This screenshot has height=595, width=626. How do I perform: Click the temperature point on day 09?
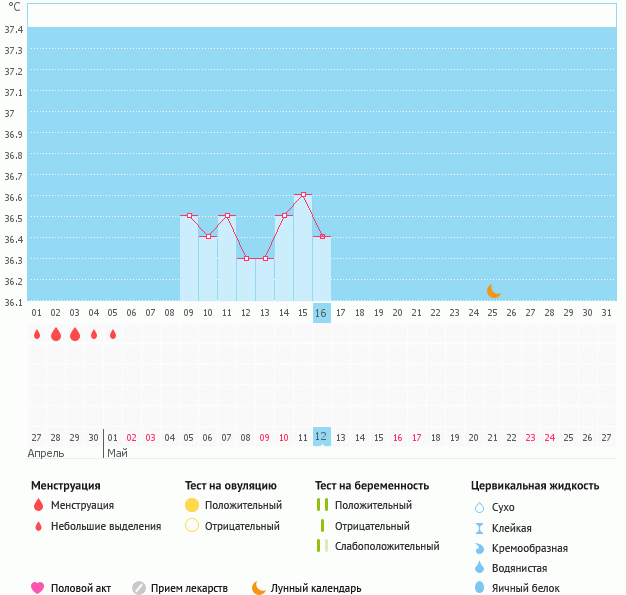point(189,215)
